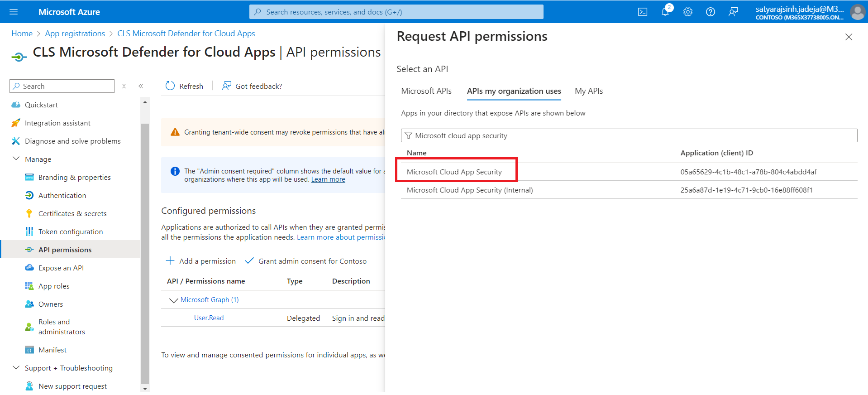This screenshot has width=868, height=395.
Task: Click the Type column header
Action: (x=295, y=281)
